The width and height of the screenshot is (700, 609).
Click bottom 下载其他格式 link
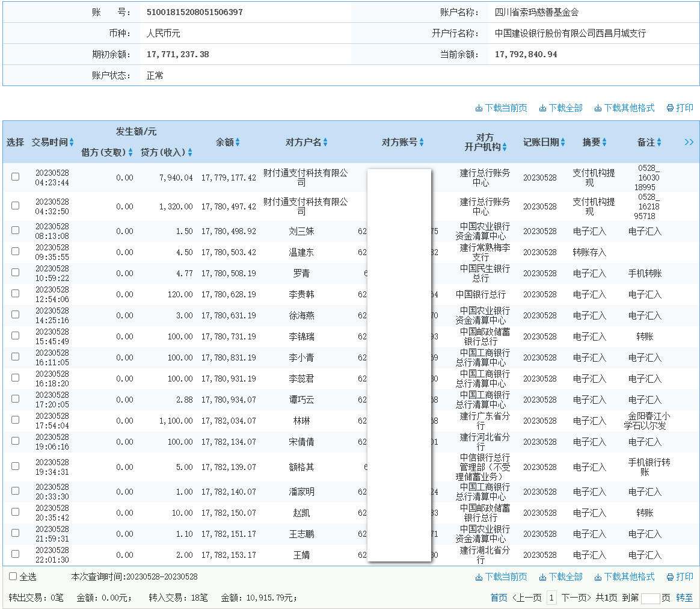624,577
